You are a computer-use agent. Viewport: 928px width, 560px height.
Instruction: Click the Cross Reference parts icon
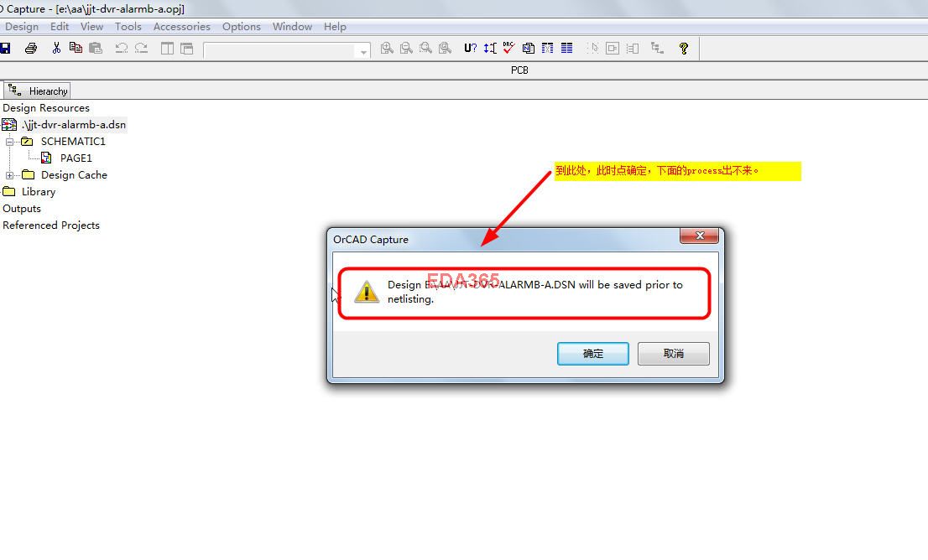click(547, 49)
